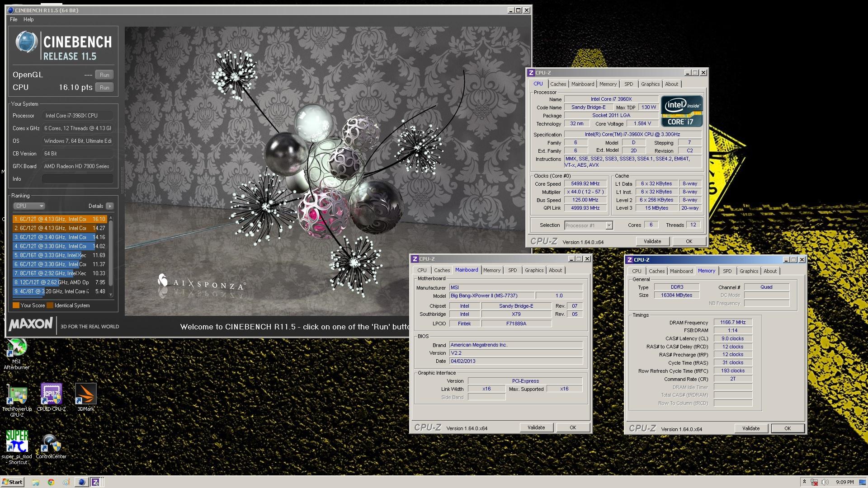Open the volume control tray icon
Viewport: 868px width, 488px height.
click(x=825, y=482)
